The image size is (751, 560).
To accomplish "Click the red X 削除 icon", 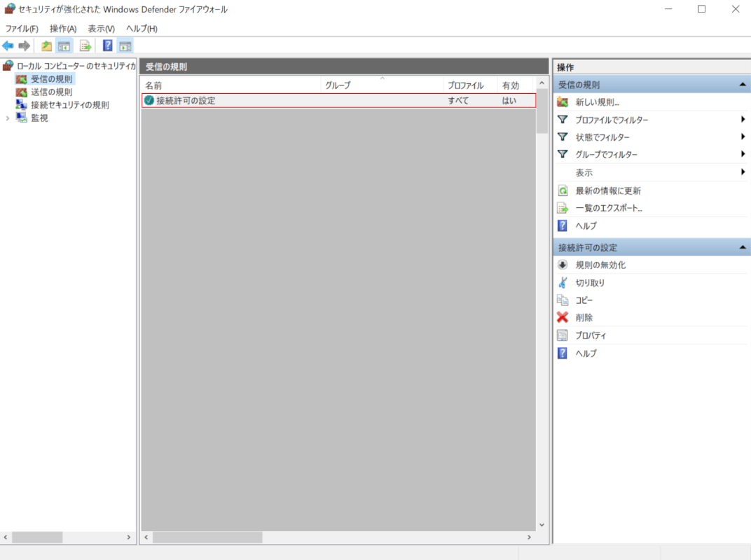I will 562,318.
